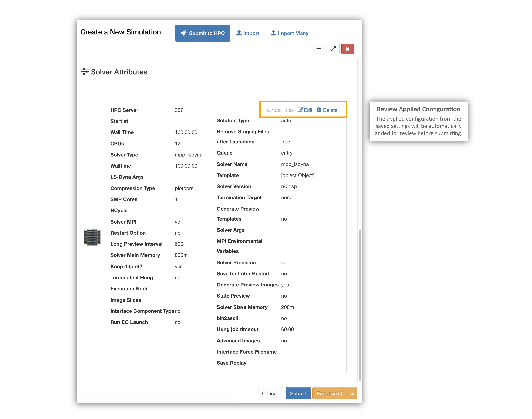Image resolution: width=532 pixels, height=419 pixels.
Task: Click the MPI Environmental Variables label
Action: point(239,246)
